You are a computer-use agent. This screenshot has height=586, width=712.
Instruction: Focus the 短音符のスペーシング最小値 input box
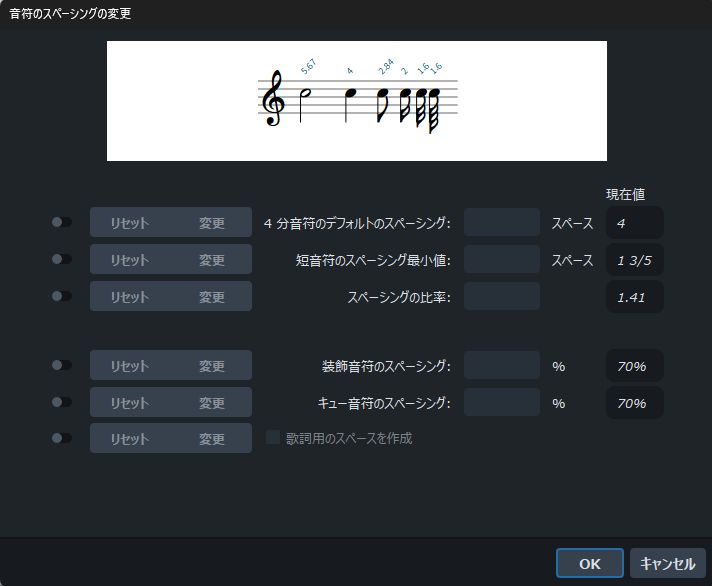pos(501,260)
